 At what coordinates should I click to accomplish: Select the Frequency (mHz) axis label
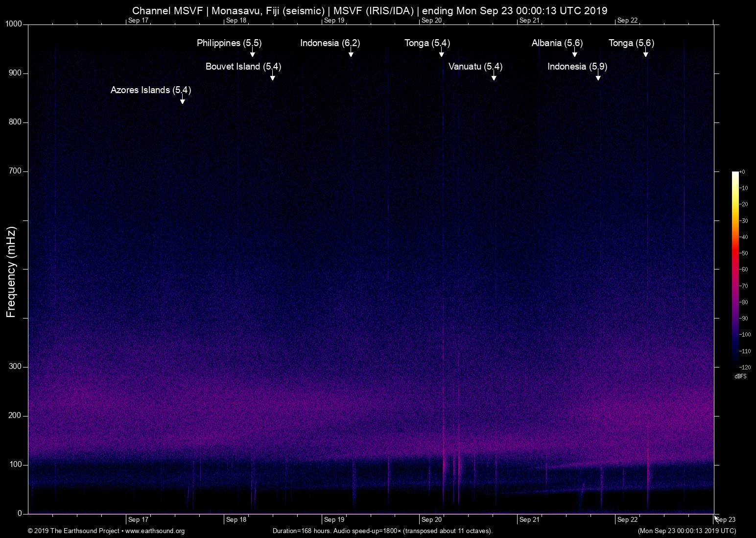point(11,269)
